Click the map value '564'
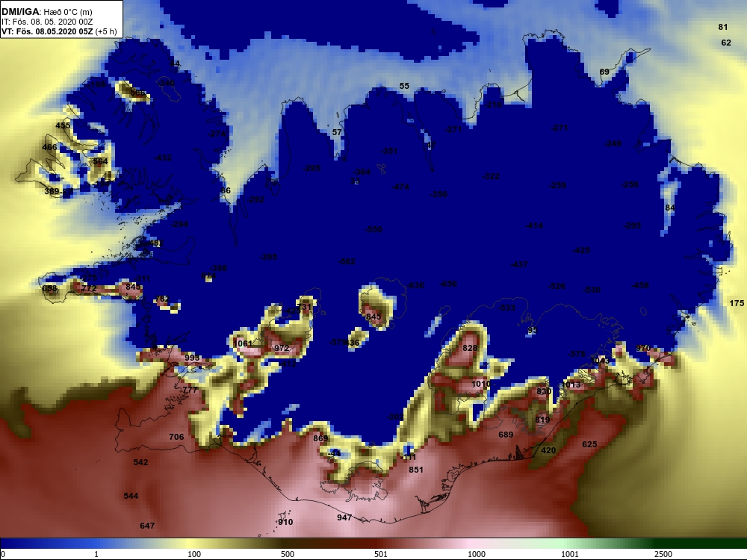 (101, 161)
